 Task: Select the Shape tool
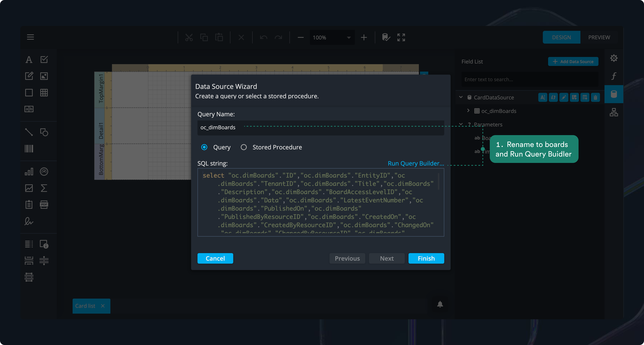click(44, 132)
